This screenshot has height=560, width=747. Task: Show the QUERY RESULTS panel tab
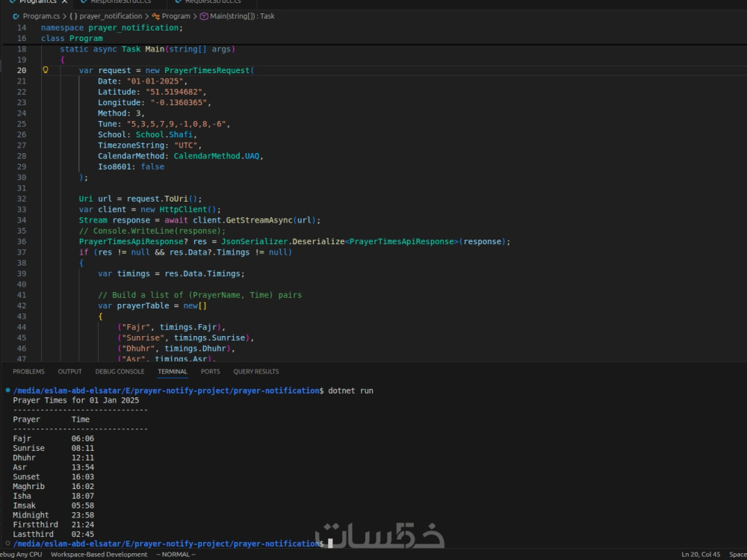point(255,371)
